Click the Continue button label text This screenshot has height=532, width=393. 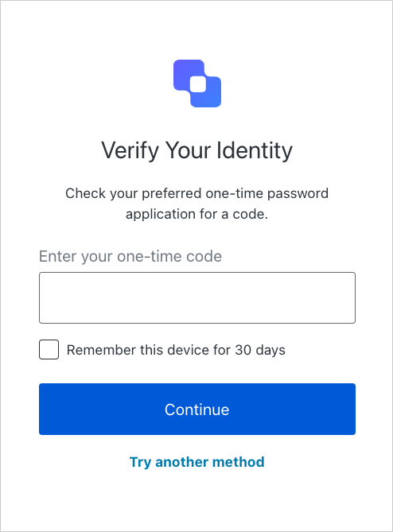(x=196, y=410)
